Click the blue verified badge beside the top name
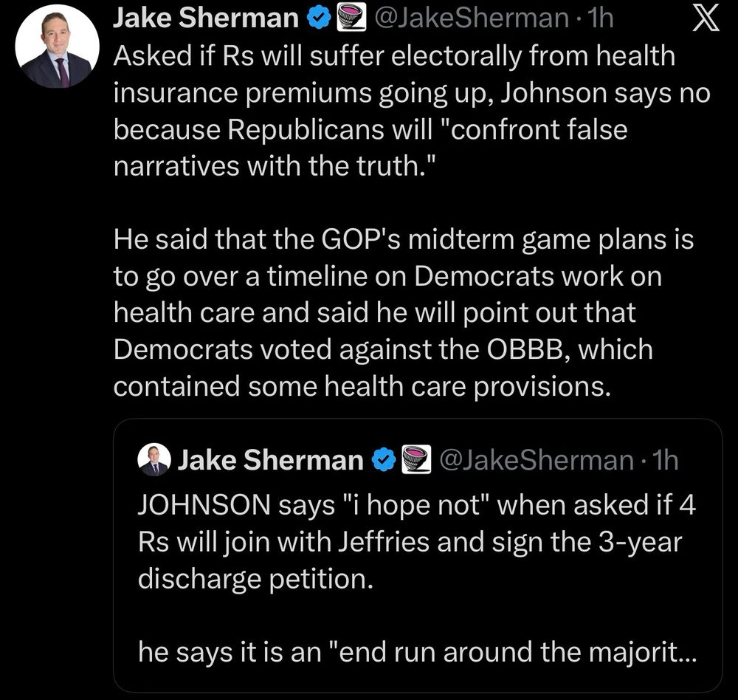Image resolution: width=738 pixels, height=700 pixels. (318, 19)
